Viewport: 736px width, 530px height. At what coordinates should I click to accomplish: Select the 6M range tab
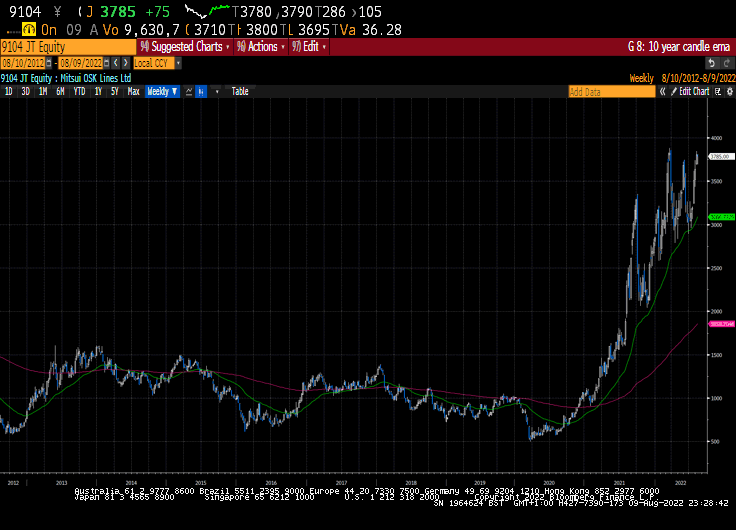tap(60, 92)
